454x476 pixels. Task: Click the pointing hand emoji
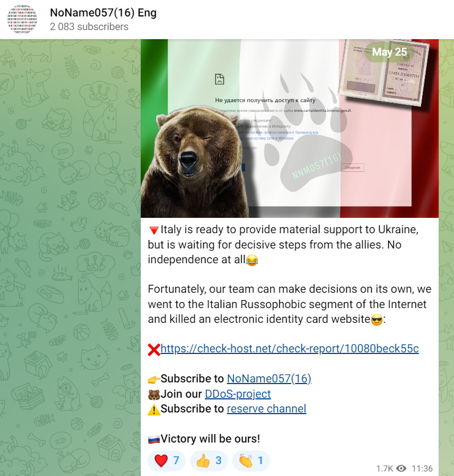point(154,379)
